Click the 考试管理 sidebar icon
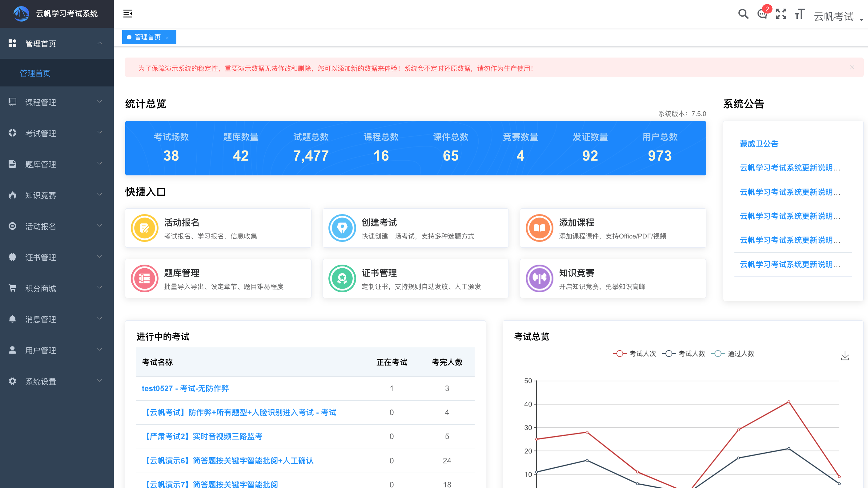This screenshot has width=868, height=488. pos(13,133)
